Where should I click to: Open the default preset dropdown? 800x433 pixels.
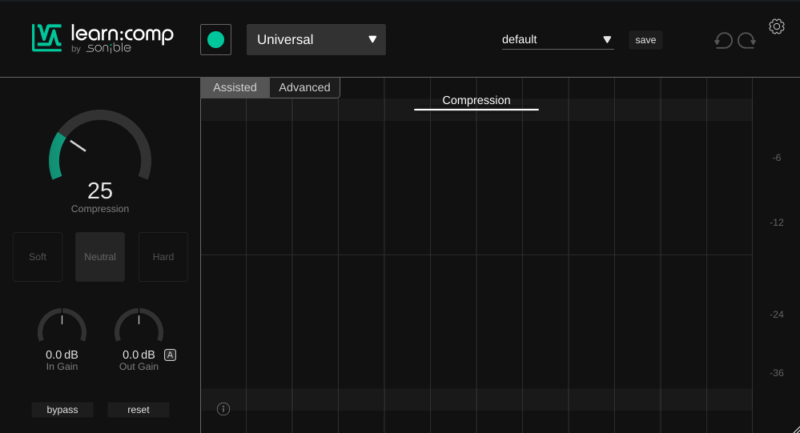557,40
